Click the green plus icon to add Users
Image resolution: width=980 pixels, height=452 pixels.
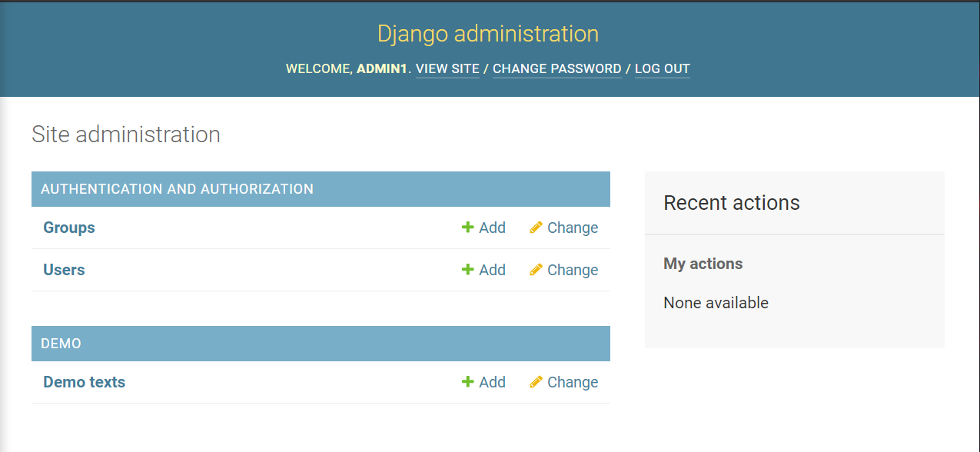coord(467,270)
